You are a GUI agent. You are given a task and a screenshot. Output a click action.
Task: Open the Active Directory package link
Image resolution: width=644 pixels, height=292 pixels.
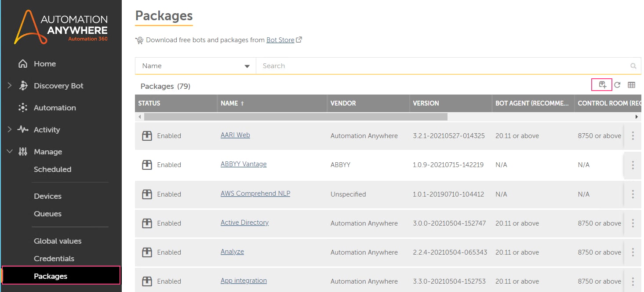tap(244, 223)
